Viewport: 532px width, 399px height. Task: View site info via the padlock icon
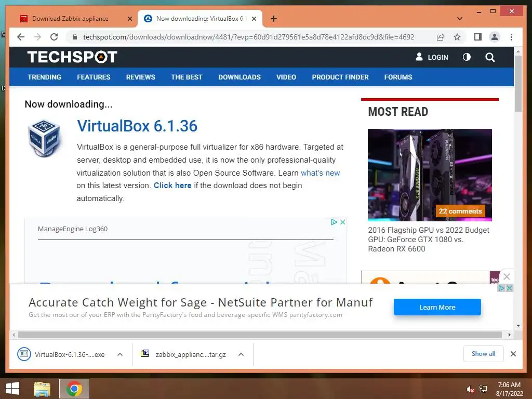(75, 37)
